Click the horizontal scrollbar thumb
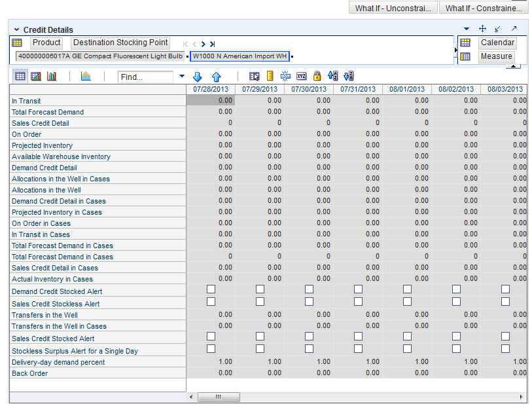 pyautogui.click(x=219, y=397)
